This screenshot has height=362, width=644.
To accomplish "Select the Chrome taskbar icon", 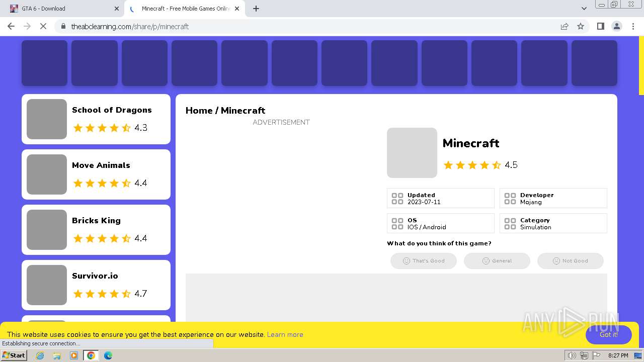I will [91, 355].
